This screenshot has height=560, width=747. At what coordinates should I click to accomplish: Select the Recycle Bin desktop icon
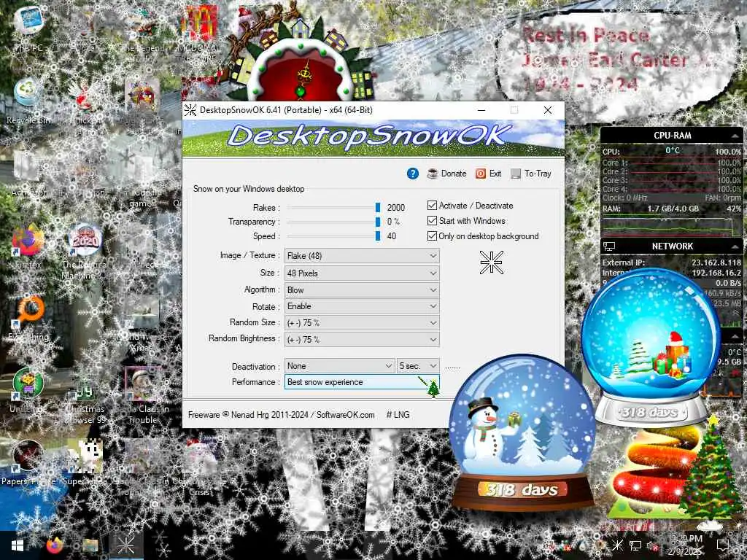28,101
